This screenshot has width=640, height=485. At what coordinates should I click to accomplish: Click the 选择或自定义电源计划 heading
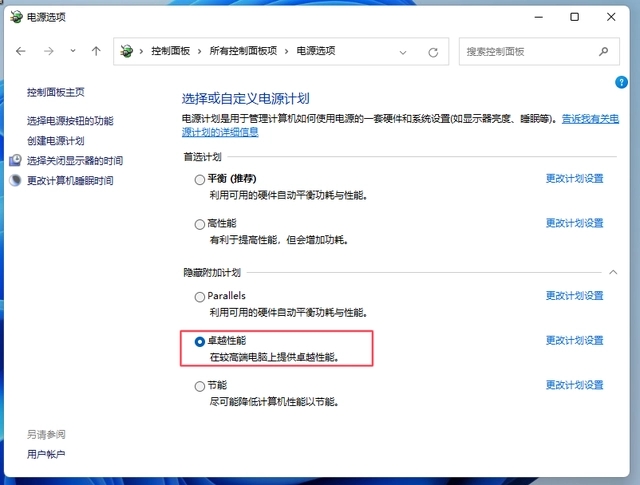(x=246, y=99)
